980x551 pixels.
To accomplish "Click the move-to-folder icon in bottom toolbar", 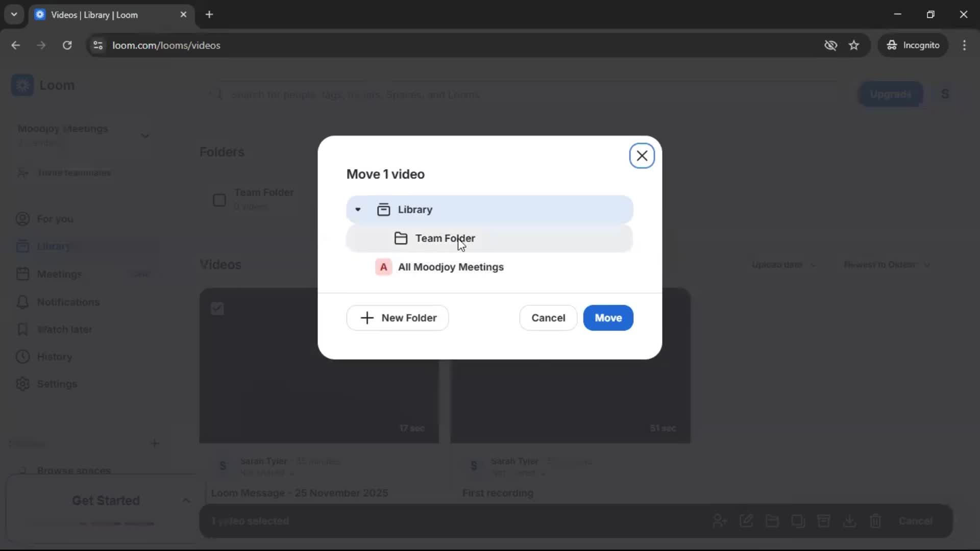I will click(772, 521).
